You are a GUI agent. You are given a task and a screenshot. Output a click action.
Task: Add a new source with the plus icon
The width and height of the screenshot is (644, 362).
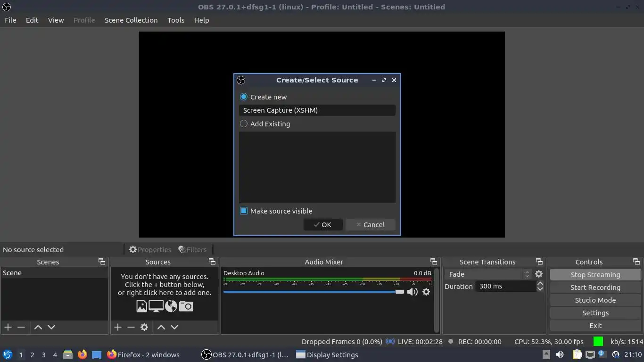(118, 327)
